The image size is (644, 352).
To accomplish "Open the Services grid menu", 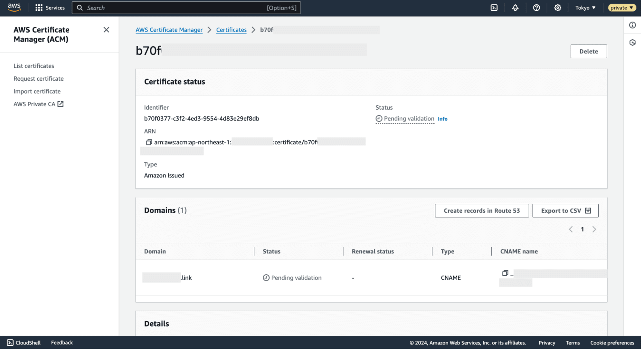I will coord(50,8).
